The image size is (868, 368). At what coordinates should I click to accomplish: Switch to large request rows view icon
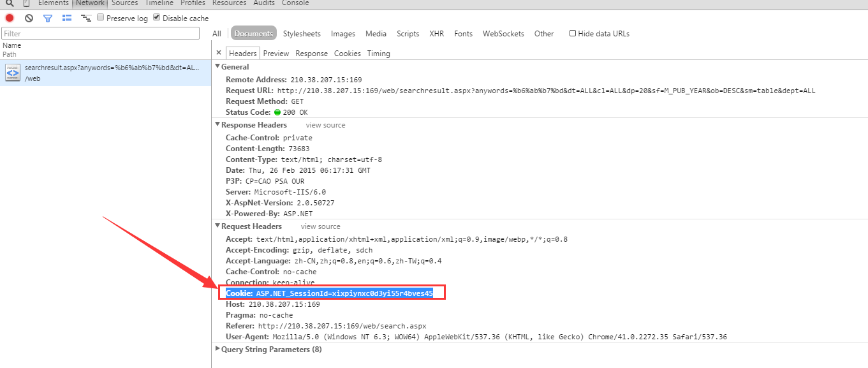click(67, 18)
